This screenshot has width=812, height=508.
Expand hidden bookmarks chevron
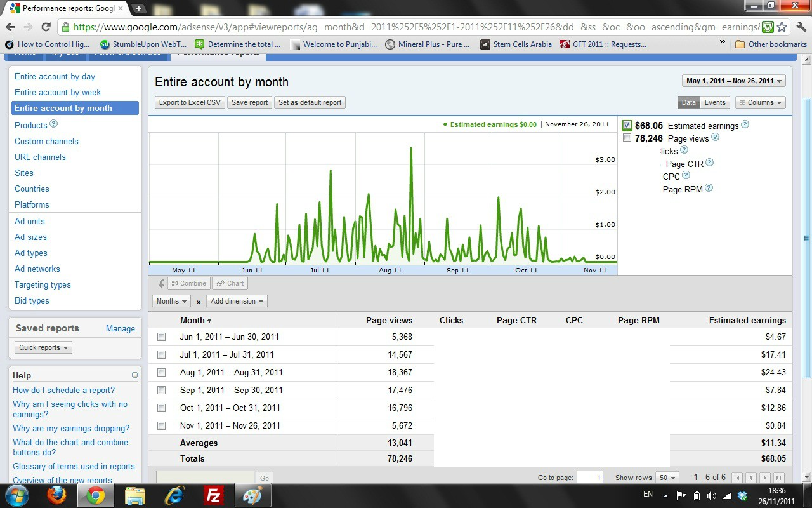(x=722, y=43)
